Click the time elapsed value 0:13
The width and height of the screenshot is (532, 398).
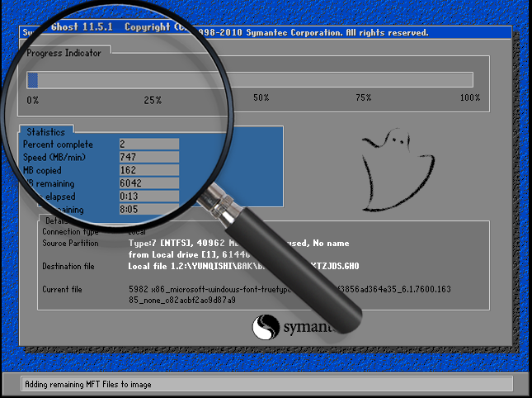click(x=149, y=197)
